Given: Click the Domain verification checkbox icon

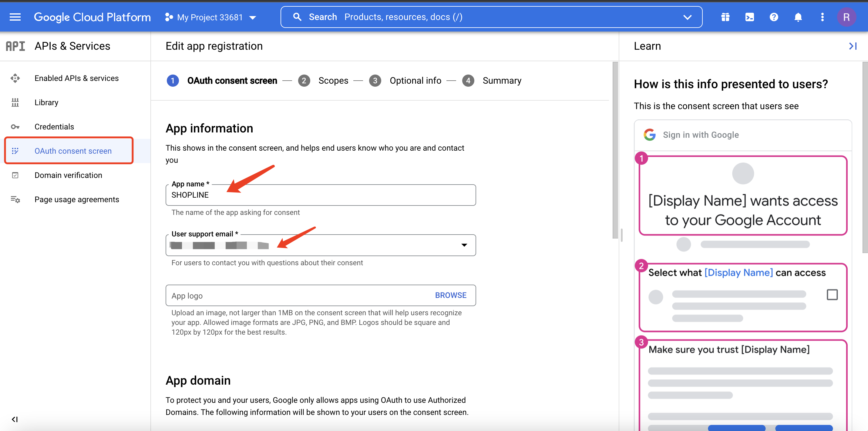Looking at the screenshot, I should pos(15,175).
